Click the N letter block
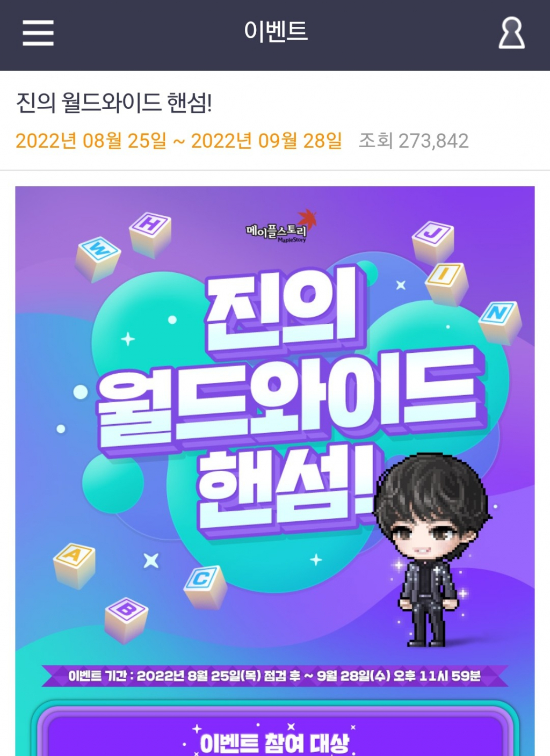This screenshot has height=756, width=550. (500, 322)
